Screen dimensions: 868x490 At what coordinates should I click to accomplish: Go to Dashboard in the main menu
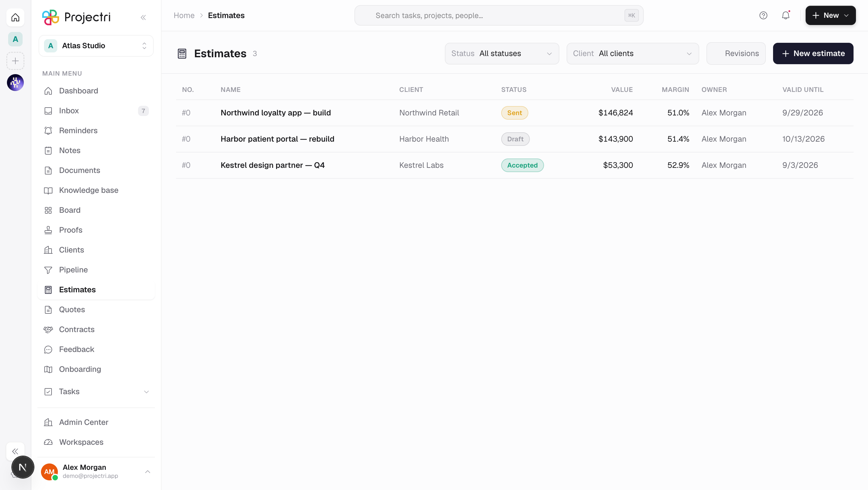pyautogui.click(x=96, y=91)
